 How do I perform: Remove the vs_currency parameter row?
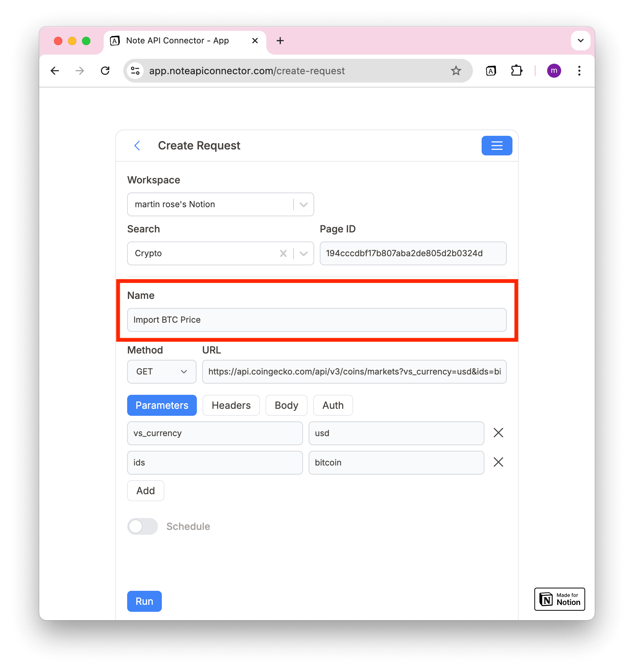point(498,433)
